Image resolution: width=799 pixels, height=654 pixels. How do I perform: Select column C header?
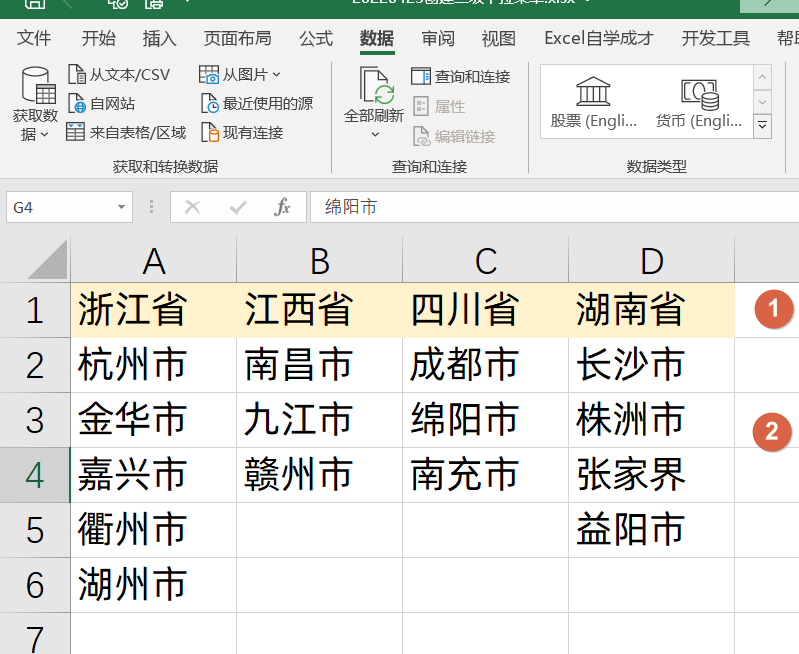486,259
